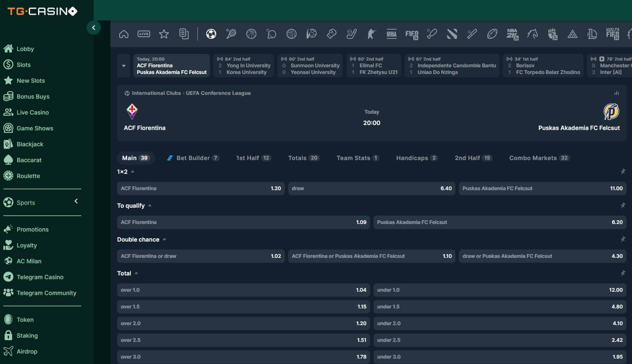Pick Fiorentina to qualify at 1.09

tap(243, 222)
